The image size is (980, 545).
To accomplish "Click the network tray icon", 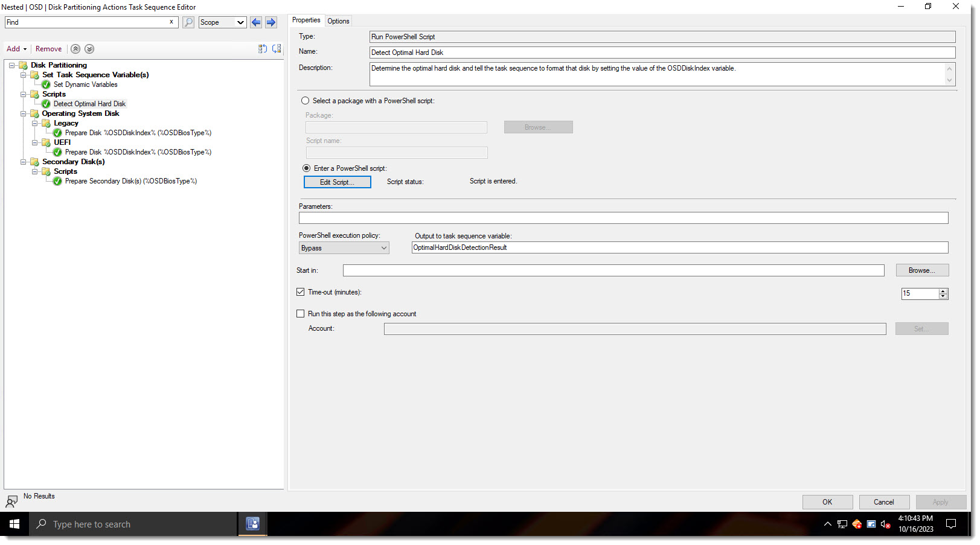I will (842, 524).
